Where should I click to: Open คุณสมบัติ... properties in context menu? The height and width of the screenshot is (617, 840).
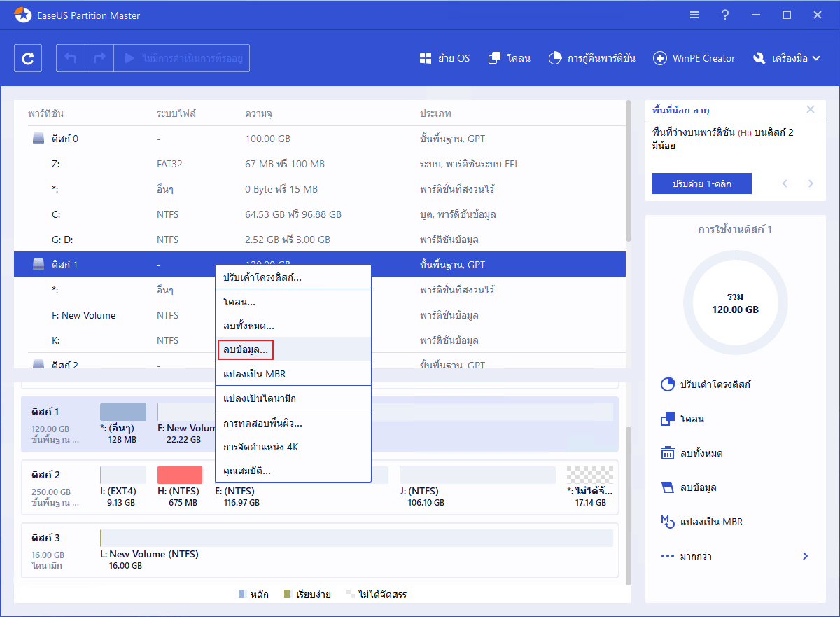pyautogui.click(x=293, y=471)
